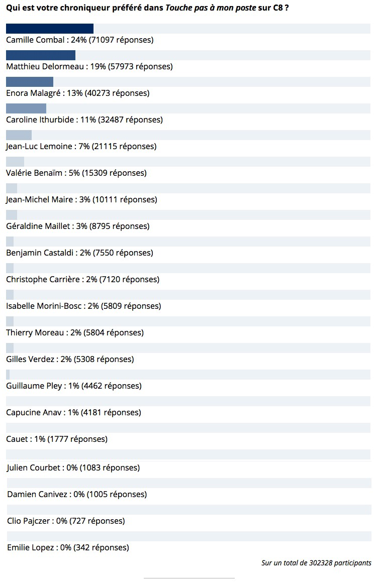Click the Enora Malagré 13% result bar
This screenshot has height=588, width=380.
(x=29, y=82)
